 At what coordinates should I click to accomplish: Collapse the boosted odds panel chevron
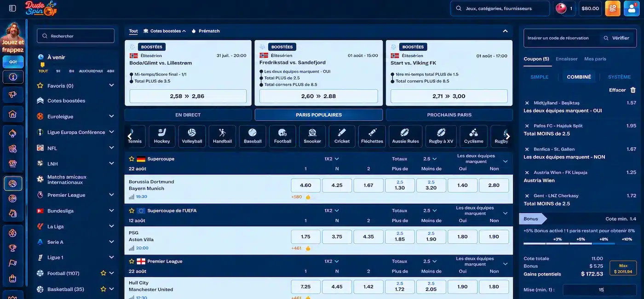pos(505,31)
